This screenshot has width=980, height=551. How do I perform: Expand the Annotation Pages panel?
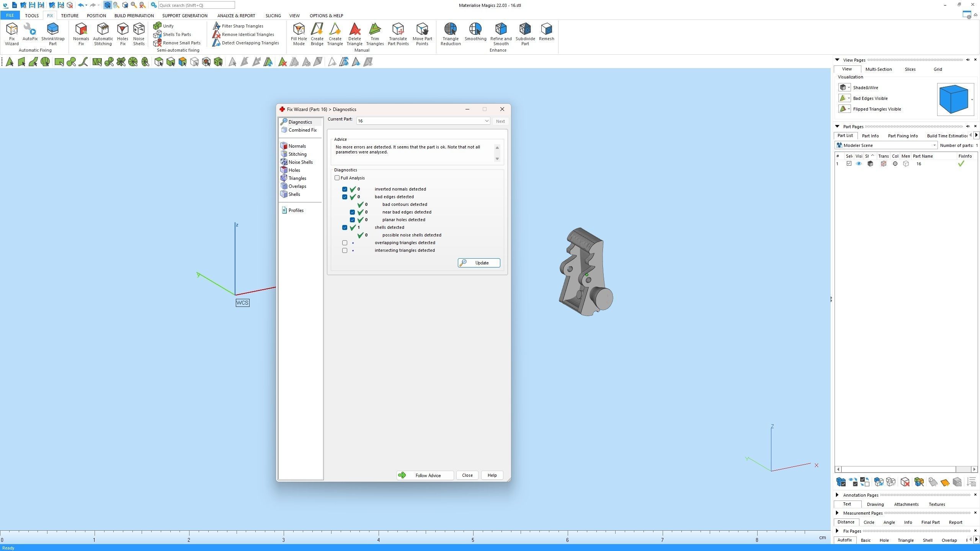click(x=837, y=495)
